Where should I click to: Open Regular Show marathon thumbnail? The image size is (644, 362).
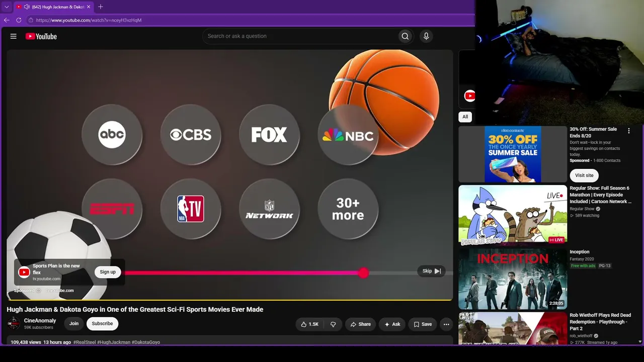(513, 215)
